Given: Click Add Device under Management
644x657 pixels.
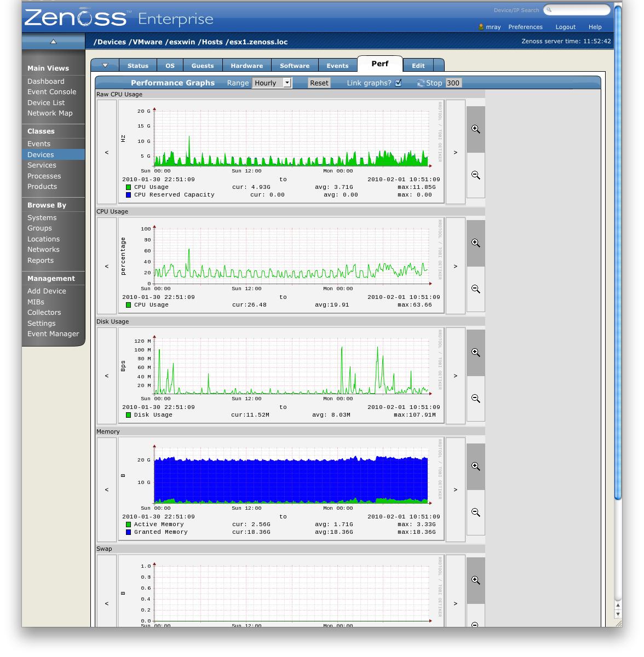Looking at the screenshot, I should 47,291.
